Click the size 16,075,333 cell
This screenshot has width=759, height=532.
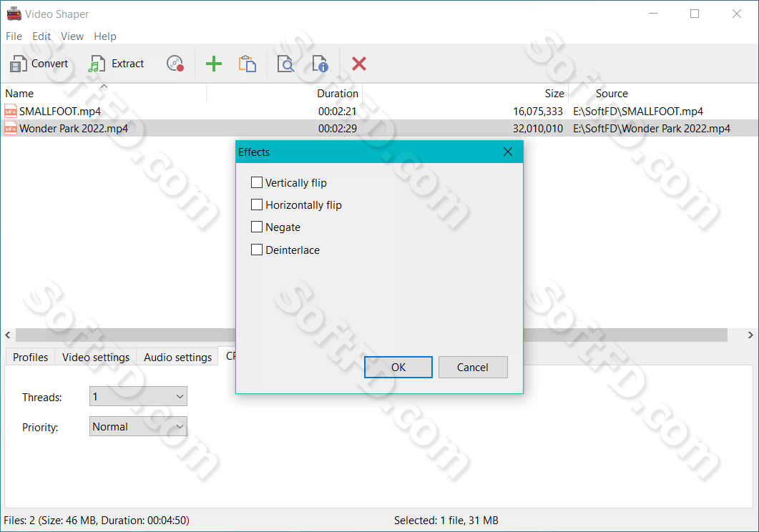pos(538,112)
